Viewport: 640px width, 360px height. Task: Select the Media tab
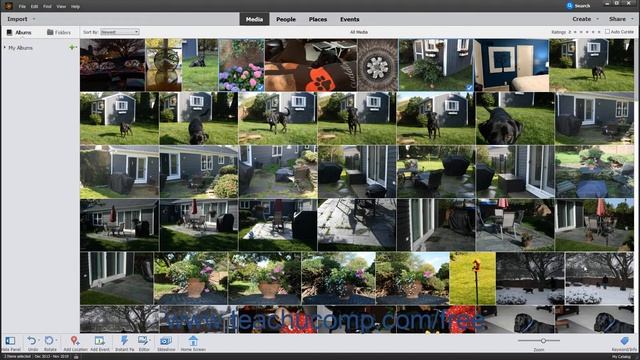point(254,19)
